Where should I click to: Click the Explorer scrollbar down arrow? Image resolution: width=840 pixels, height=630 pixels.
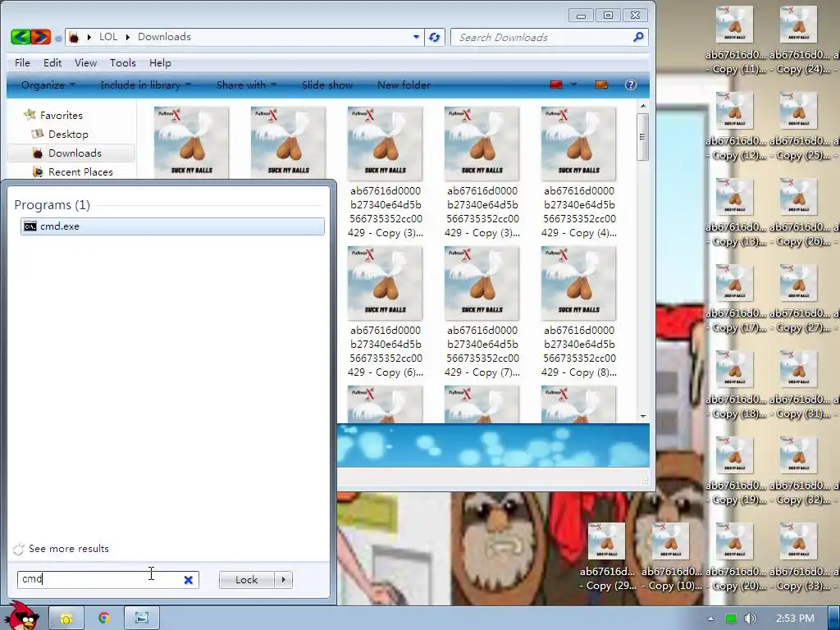pyautogui.click(x=643, y=416)
